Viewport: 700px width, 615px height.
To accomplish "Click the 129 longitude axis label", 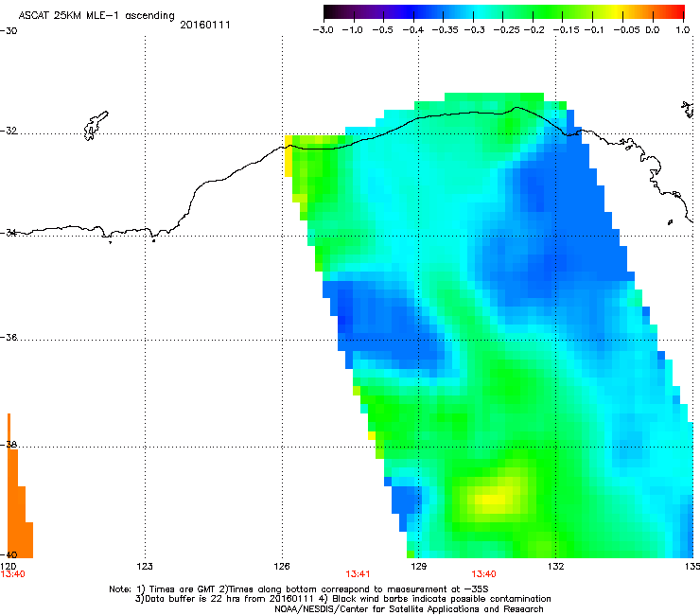I will click(419, 567).
